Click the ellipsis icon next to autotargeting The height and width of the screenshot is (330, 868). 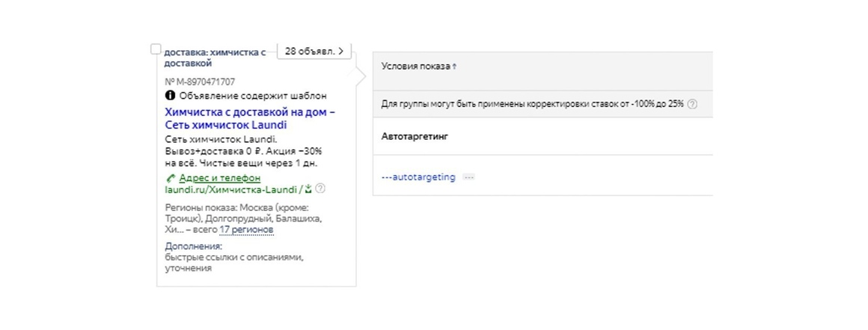pos(469,178)
